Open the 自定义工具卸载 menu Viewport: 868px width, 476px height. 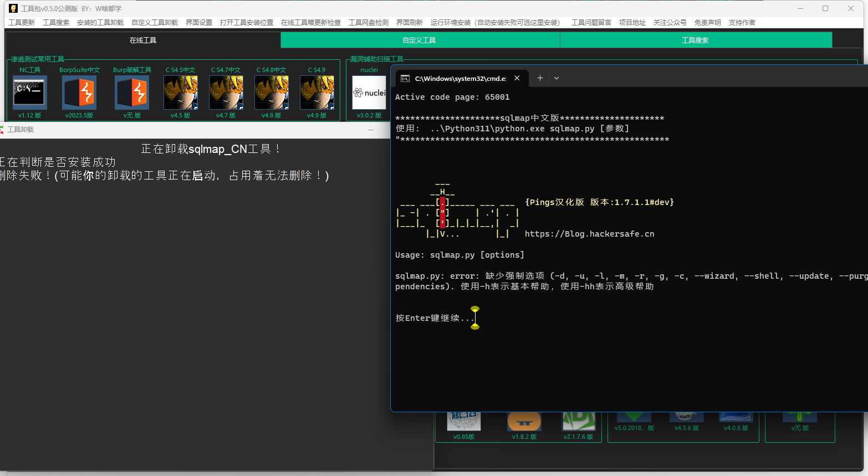click(155, 23)
